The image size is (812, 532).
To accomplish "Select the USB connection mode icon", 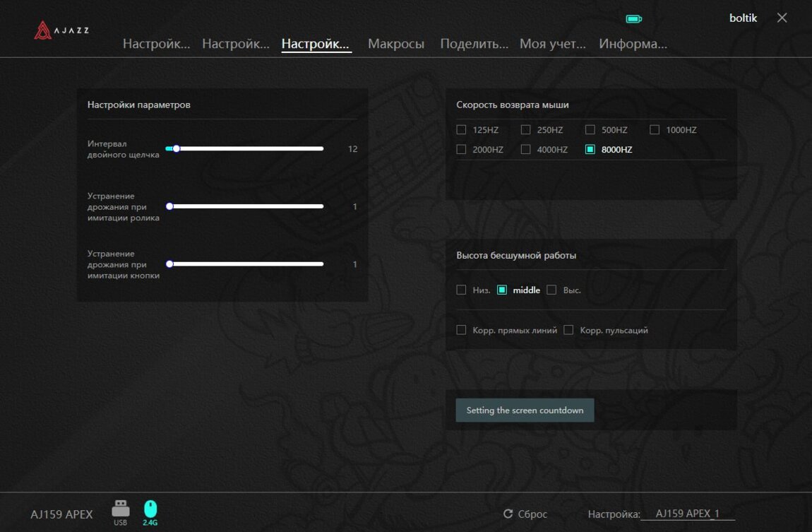I will point(120,510).
